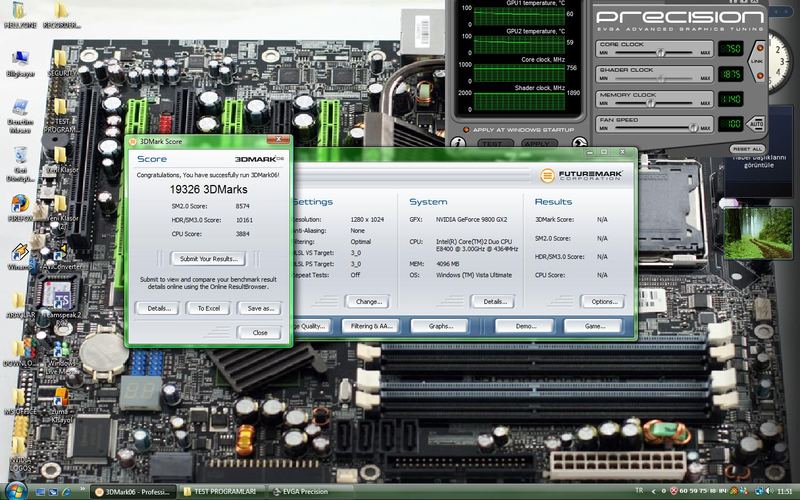Open the Geri Dönüşüm recycle bin icon

pyautogui.click(x=20, y=164)
